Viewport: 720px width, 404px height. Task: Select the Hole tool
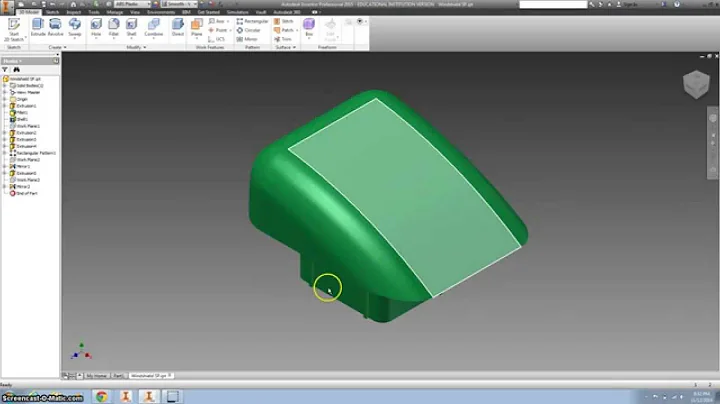pyautogui.click(x=96, y=28)
